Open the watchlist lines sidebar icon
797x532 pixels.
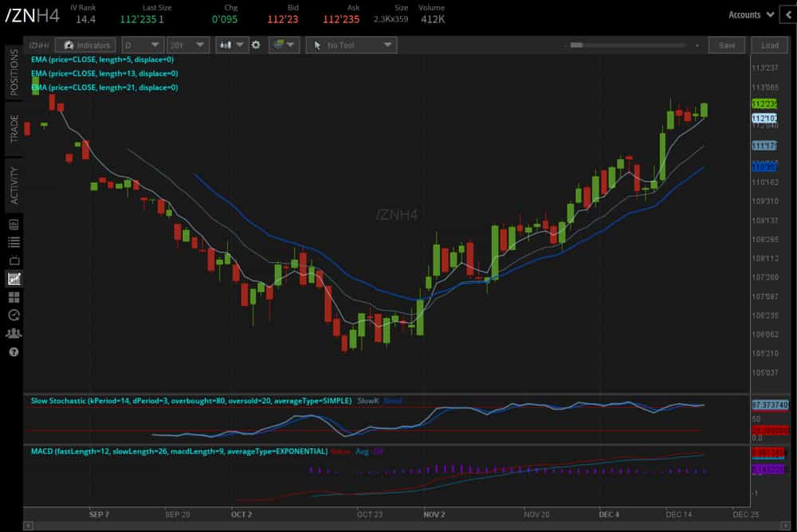14,242
